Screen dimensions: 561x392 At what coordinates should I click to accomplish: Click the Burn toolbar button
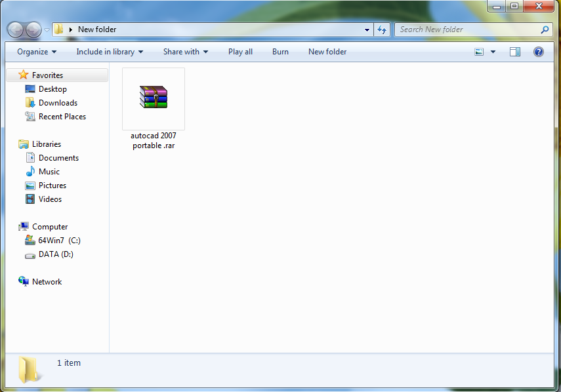(x=280, y=52)
